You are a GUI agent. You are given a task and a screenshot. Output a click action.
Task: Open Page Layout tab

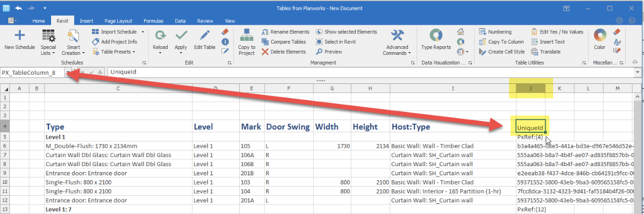(118, 21)
